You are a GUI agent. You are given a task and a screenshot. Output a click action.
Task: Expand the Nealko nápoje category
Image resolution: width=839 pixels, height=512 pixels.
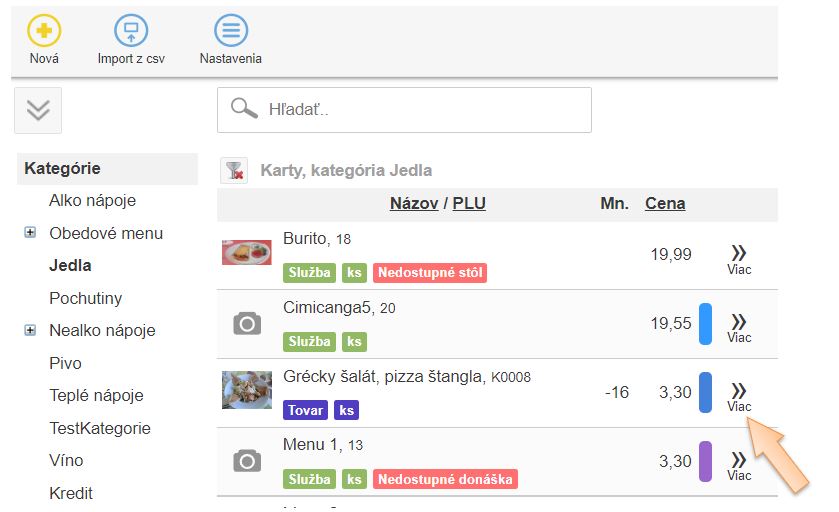click(x=30, y=330)
